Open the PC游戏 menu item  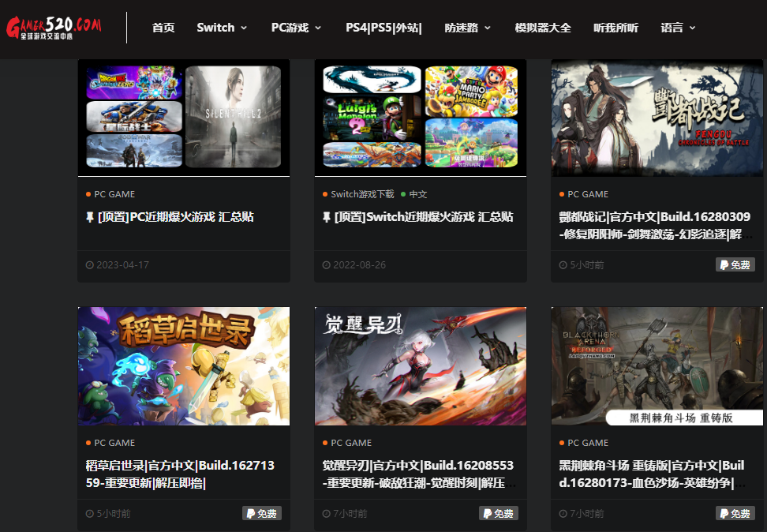click(290, 28)
